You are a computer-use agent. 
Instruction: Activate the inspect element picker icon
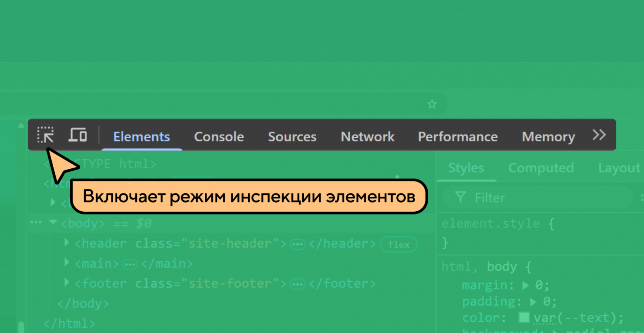tap(45, 135)
